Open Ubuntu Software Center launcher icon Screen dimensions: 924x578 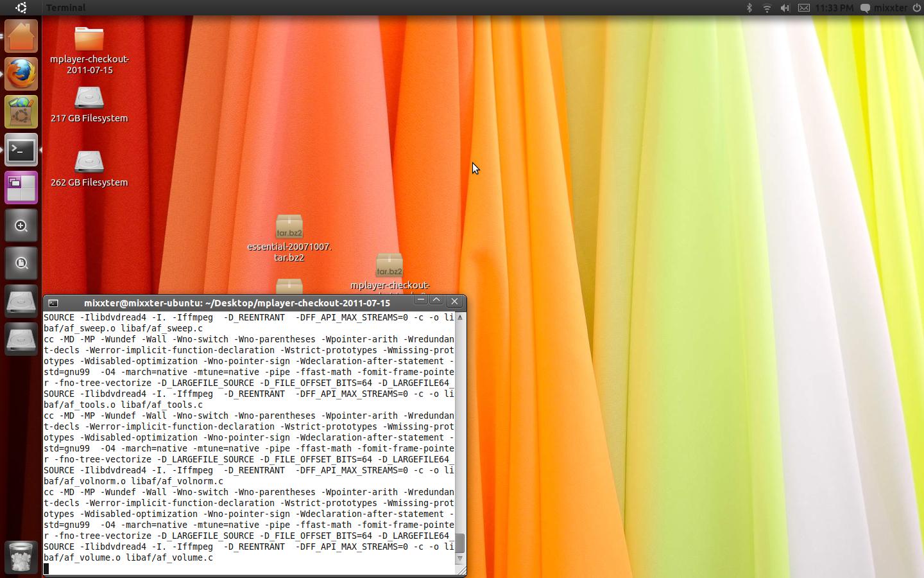[21, 112]
